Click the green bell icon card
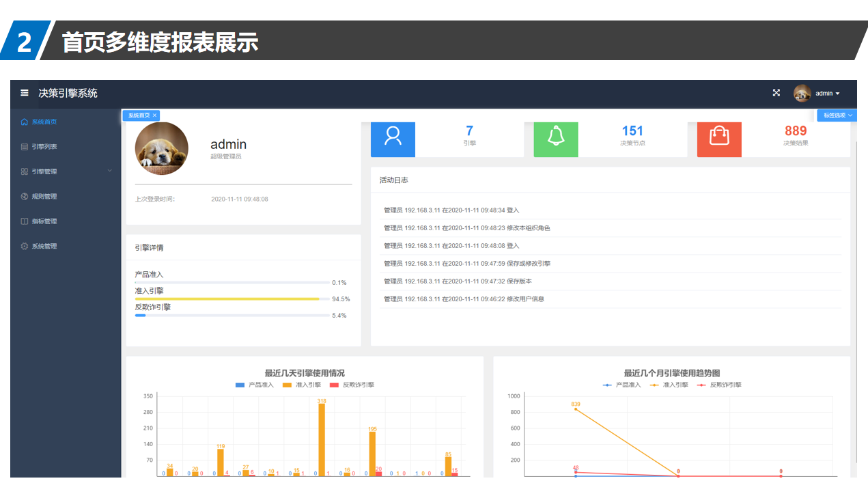The height and width of the screenshot is (483, 868). pos(556,139)
